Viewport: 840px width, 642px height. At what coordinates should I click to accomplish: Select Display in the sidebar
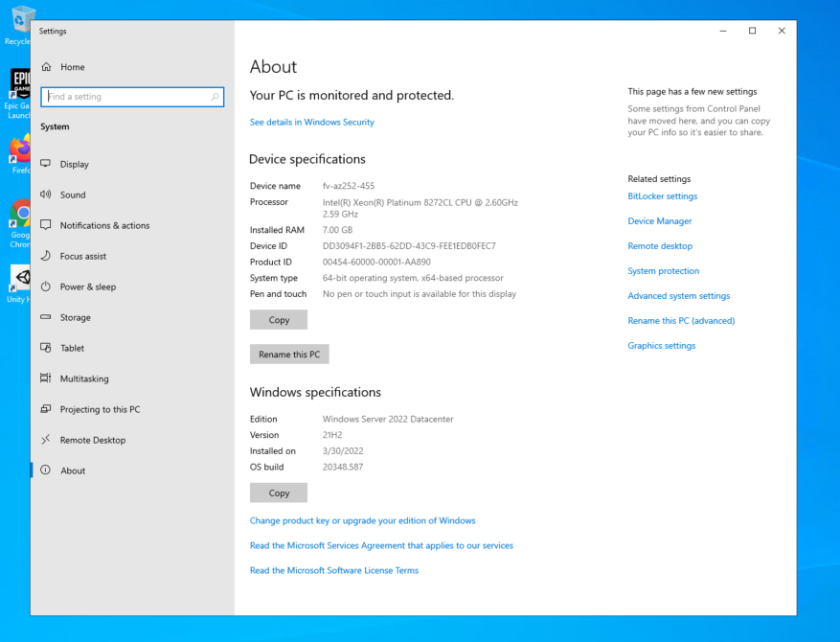pos(132,164)
